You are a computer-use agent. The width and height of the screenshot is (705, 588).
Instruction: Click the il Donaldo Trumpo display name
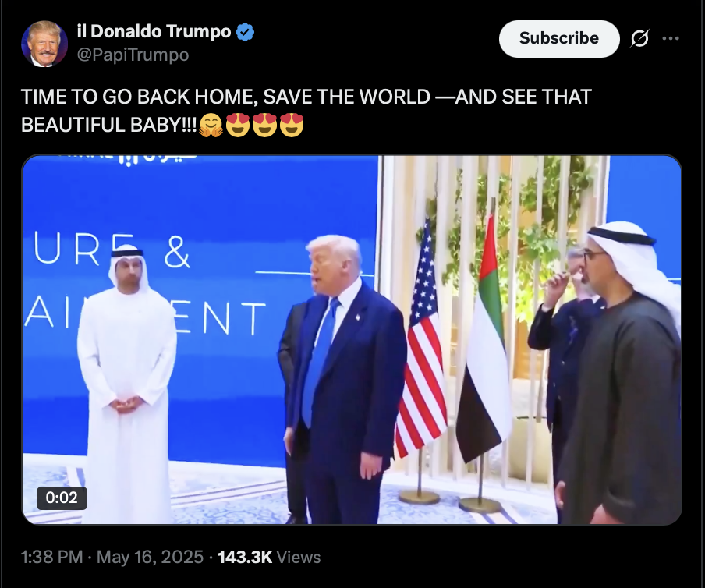pyautogui.click(x=154, y=31)
